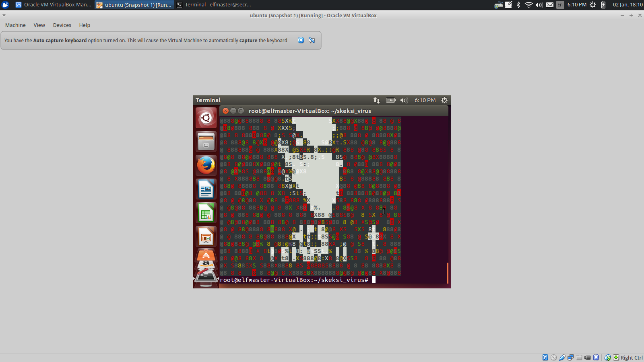The height and width of the screenshot is (362, 644).
Task: Open LibreOffice Impress presentation launcher icon
Action: tap(206, 237)
